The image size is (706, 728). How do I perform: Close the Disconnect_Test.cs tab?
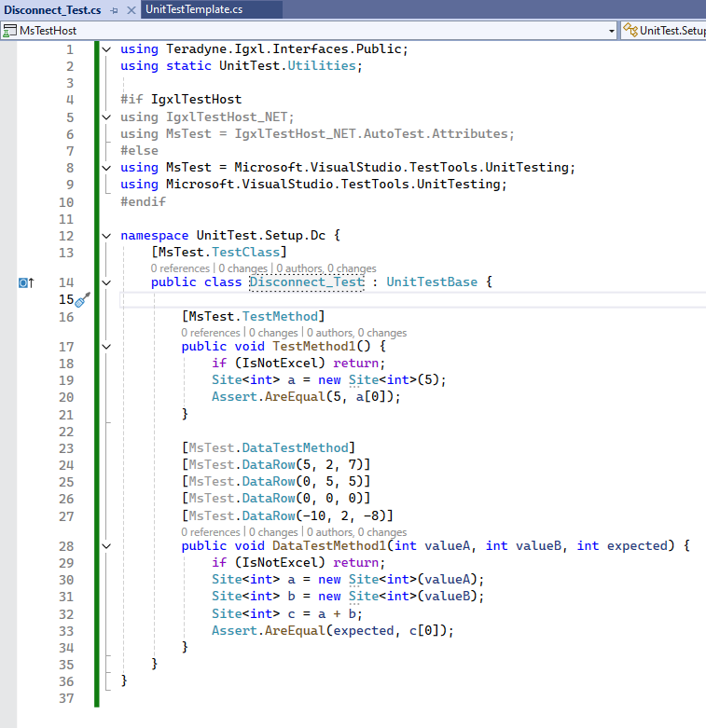coord(132,10)
